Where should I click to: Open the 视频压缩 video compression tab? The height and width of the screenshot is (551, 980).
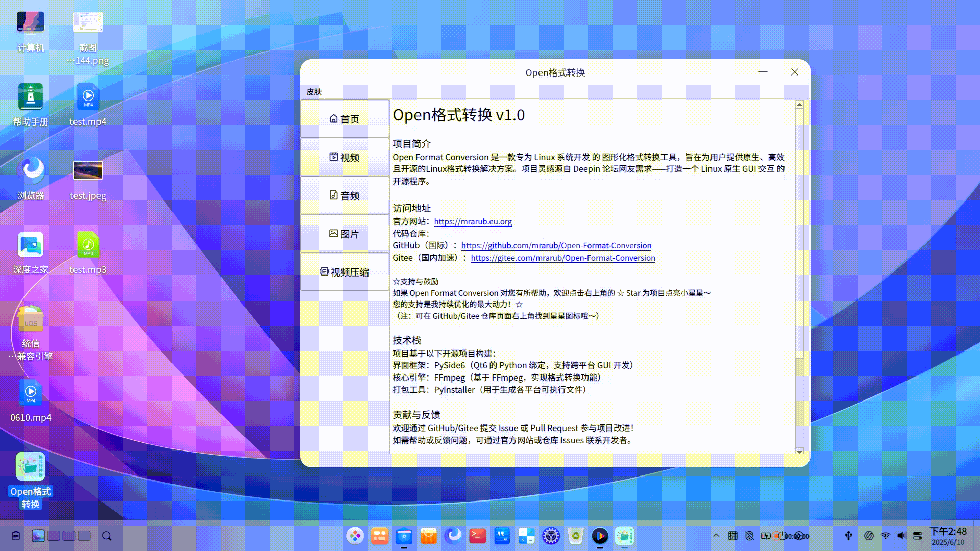[x=345, y=272]
